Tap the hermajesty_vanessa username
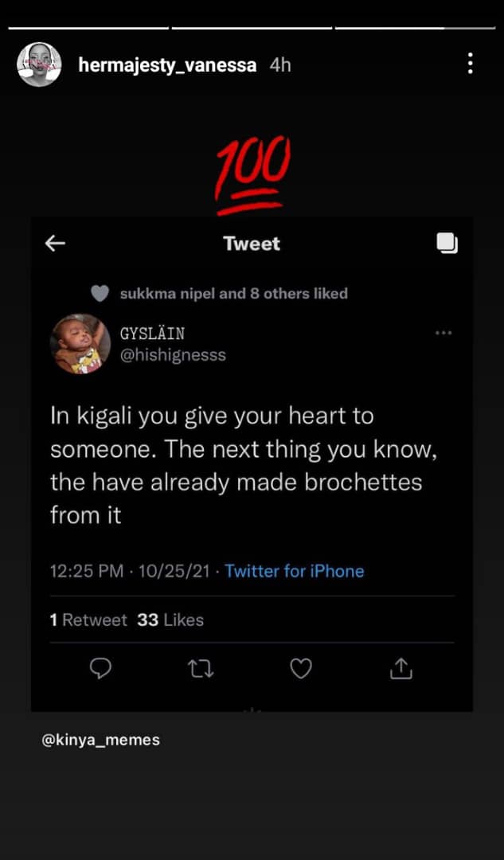504x860 pixels. tap(167, 65)
